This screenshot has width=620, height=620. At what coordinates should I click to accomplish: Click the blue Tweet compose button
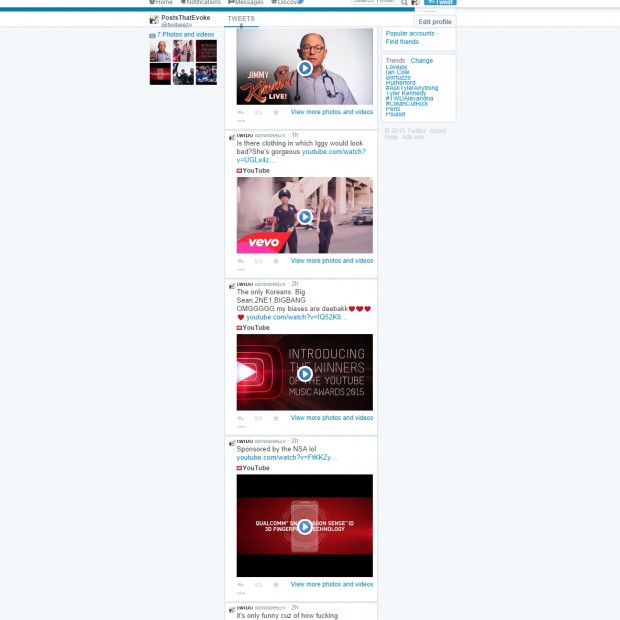pos(440,2)
